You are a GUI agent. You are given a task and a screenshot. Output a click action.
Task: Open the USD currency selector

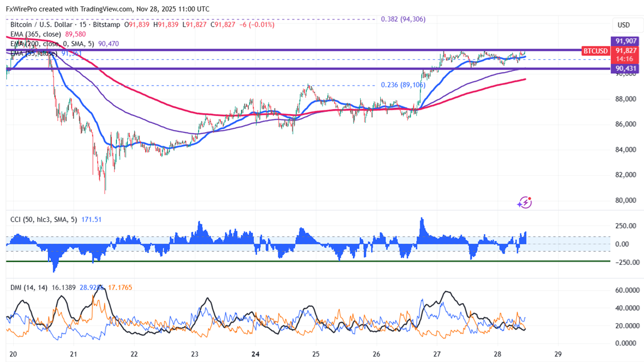click(623, 25)
